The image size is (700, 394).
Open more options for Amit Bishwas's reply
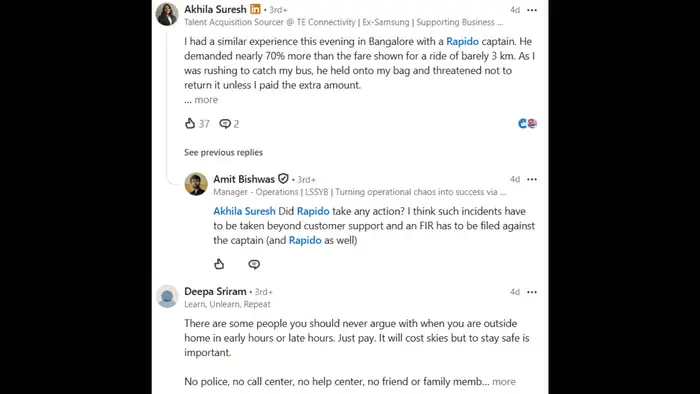[x=532, y=179]
